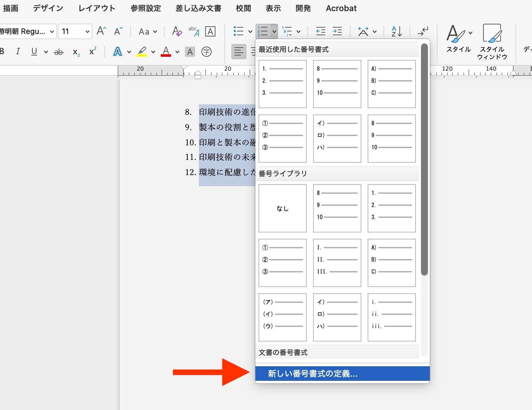This screenshot has width=532, height=410.
Task: Open the レイアウト ribbon tab
Action: click(97, 8)
